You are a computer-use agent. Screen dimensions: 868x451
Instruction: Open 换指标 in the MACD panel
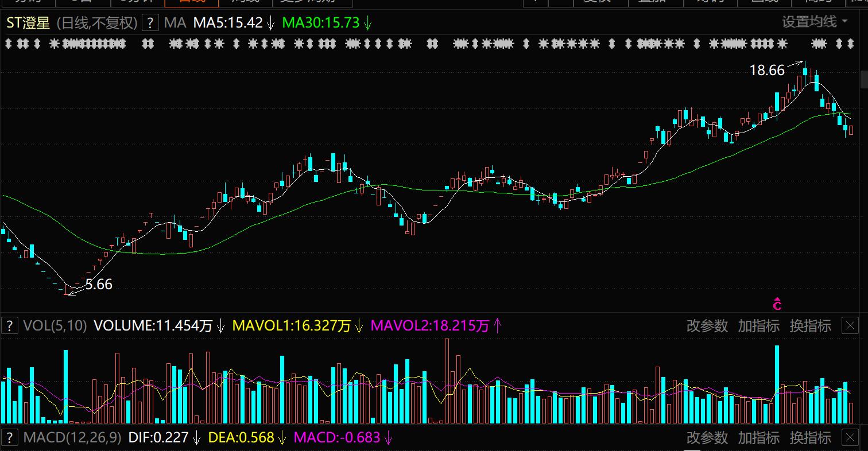810,437
